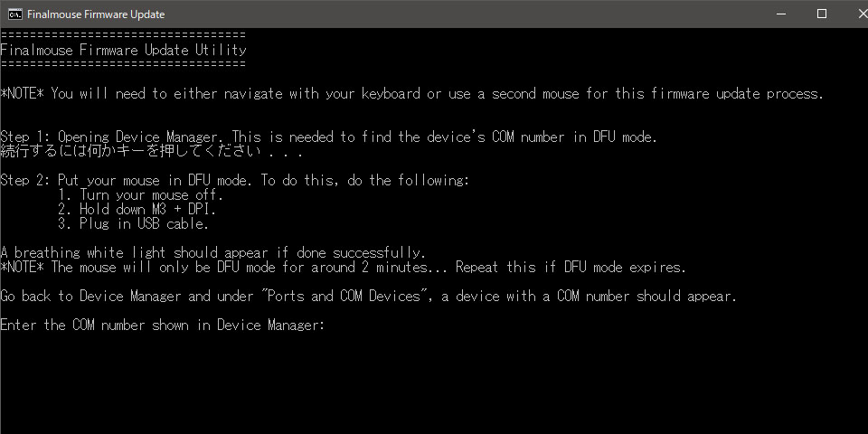This screenshot has width=868, height=434.
Task: Click the empty console area below the prompt
Action: click(434, 383)
